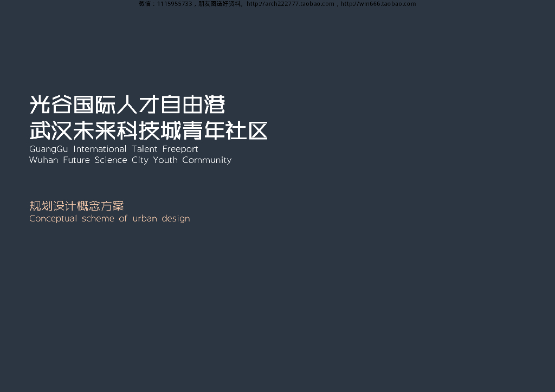Click the text 'Wuhan Future Science City Youth Community'
The height and width of the screenshot is (392, 555).
[130, 160]
